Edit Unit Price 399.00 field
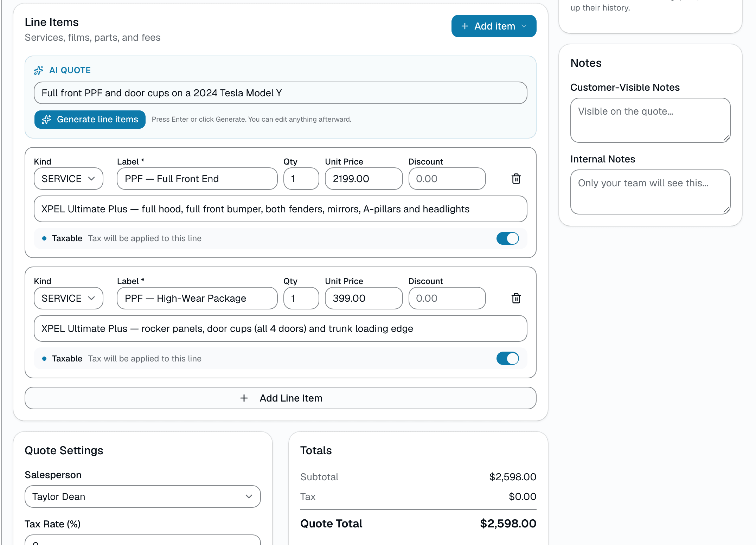 pos(364,298)
